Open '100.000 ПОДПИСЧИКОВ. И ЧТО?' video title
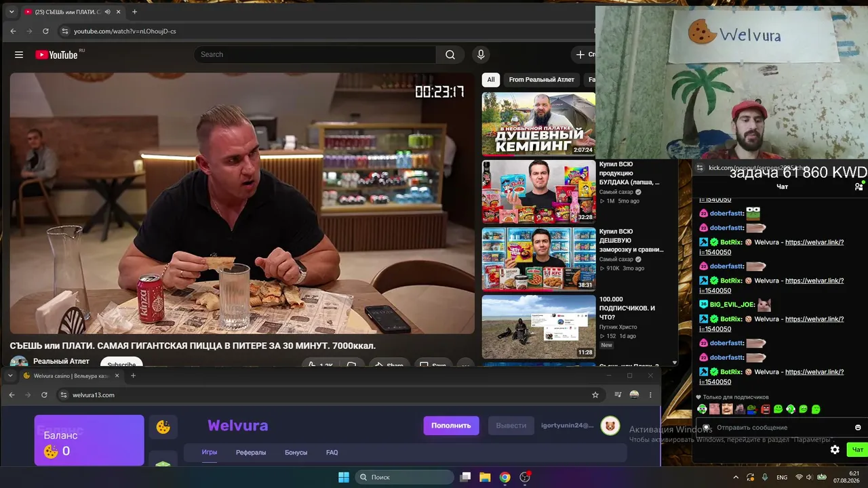Image resolution: width=868 pixels, height=488 pixels. pyautogui.click(x=627, y=308)
